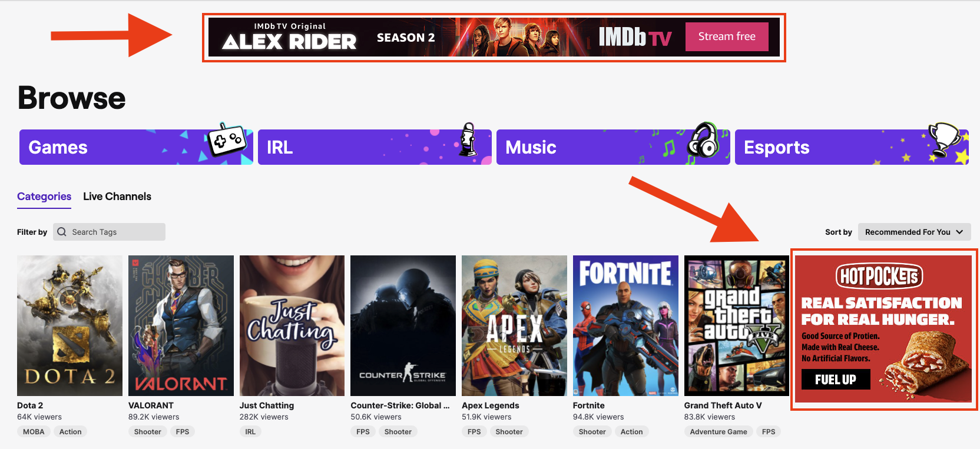Select the MOBA tag under Dota 2
The image size is (980, 449).
click(34, 431)
